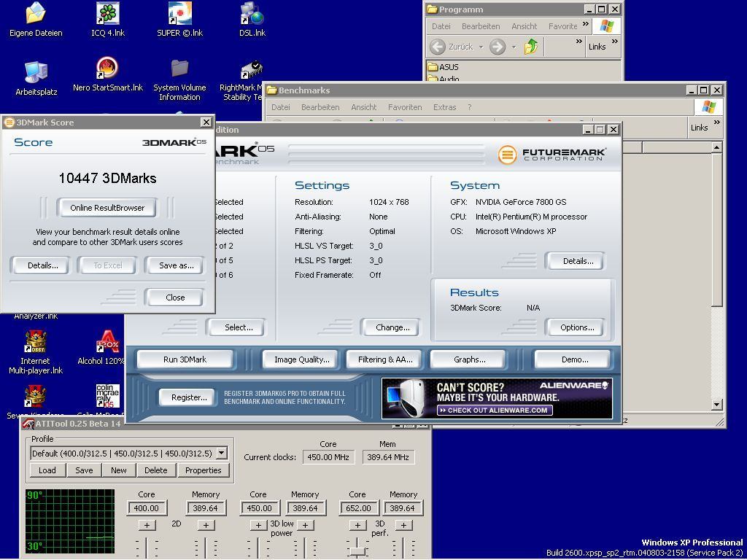
Task: Open the Seven Kingdoms crown icon
Action: pos(36,396)
